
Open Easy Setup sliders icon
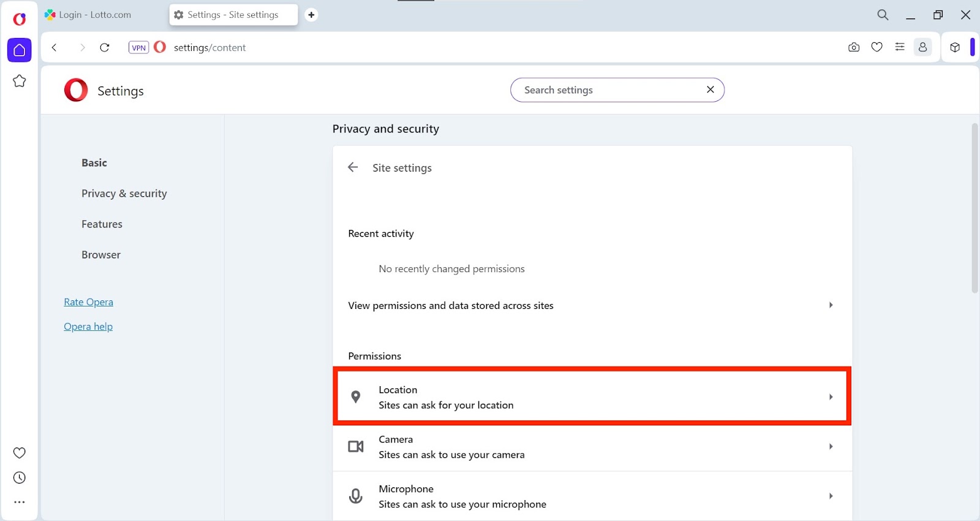pyautogui.click(x=900, y=47)
